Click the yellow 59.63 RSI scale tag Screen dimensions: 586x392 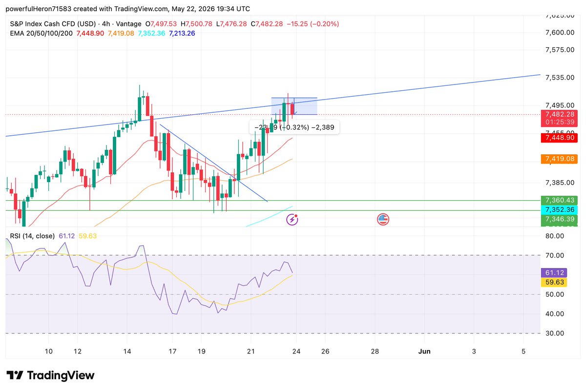554,282
